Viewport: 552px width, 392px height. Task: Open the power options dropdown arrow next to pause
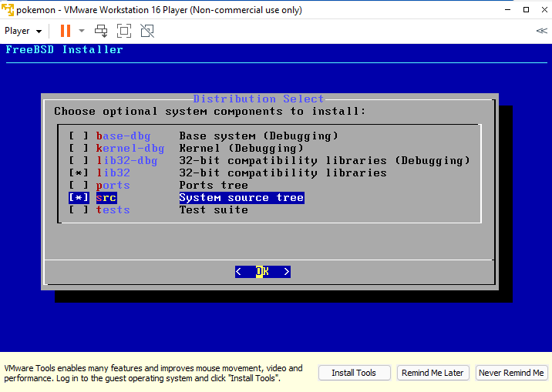click(x=82, y=31)
